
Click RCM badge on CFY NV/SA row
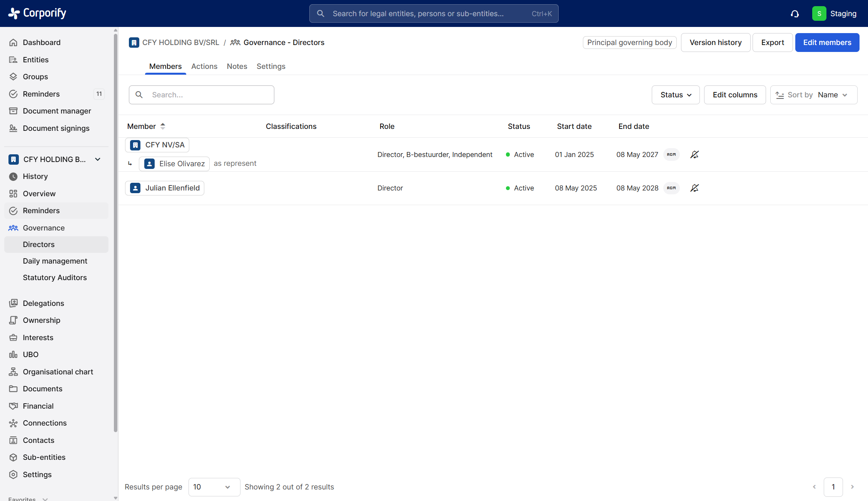[x=671, y=155]
